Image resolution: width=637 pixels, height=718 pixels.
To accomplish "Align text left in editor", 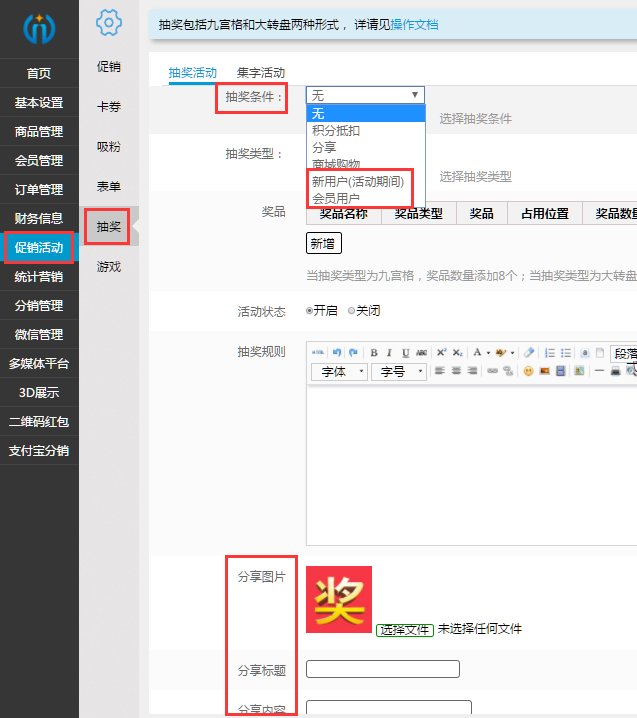I will tap(440, 370).
